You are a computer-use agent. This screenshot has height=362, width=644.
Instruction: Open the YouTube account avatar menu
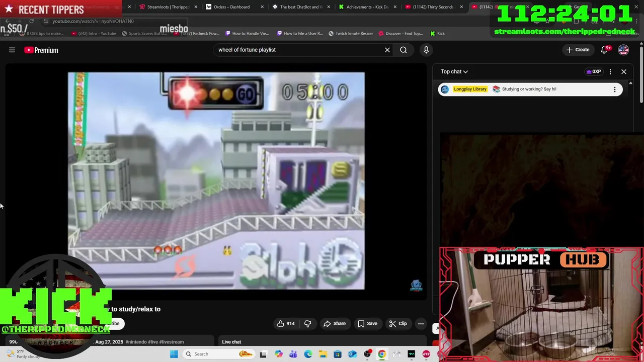623,50
